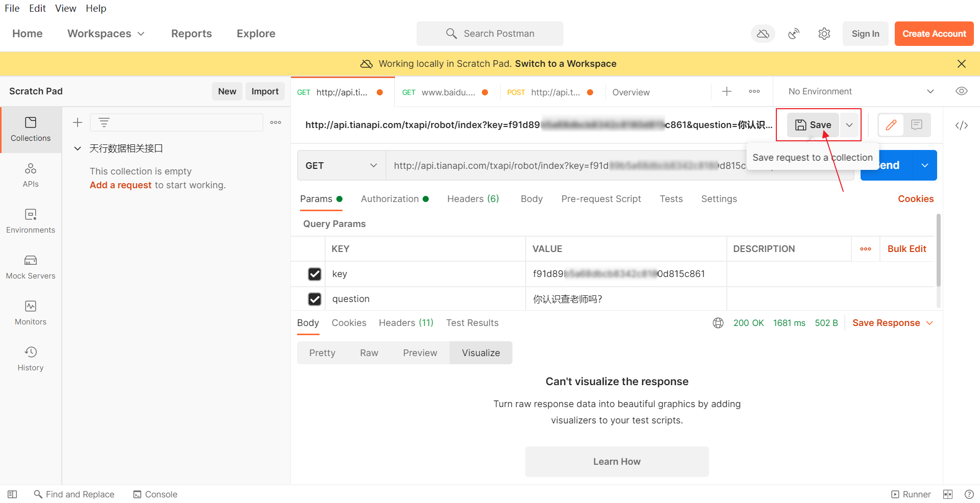Switch to the Headers (6) request tab

tap(473, 199)
